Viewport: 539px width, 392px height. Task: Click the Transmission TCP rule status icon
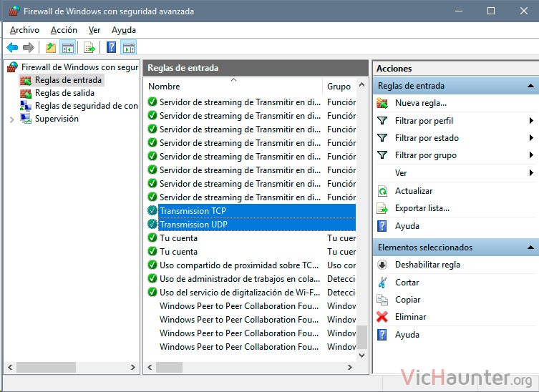(x=152, y=210)
